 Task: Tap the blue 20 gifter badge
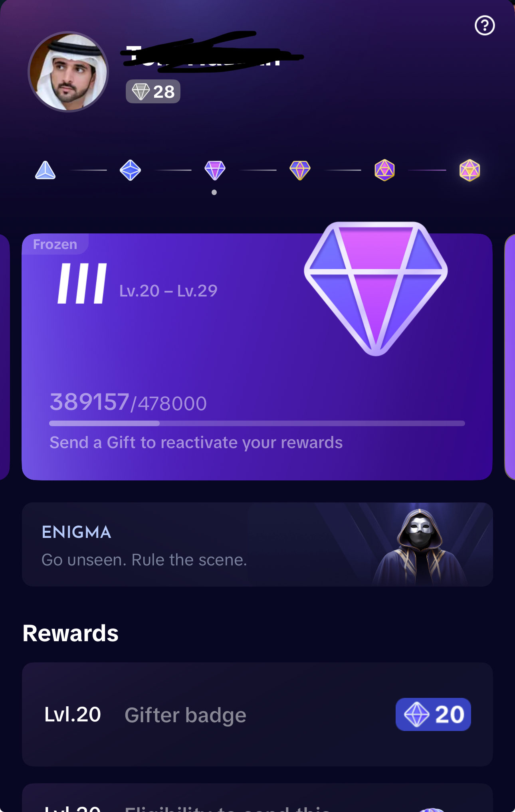tap(433, 714)
